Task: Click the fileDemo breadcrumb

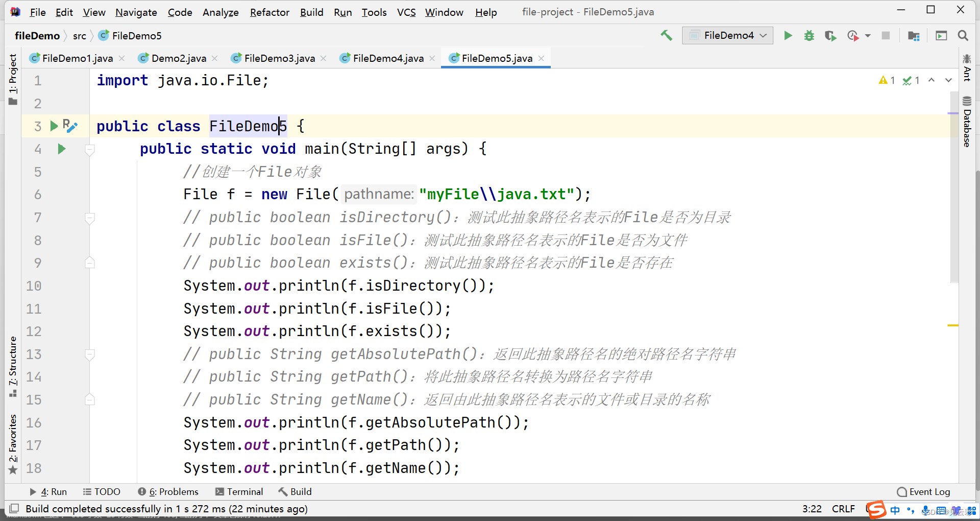Action: [37, 36]
